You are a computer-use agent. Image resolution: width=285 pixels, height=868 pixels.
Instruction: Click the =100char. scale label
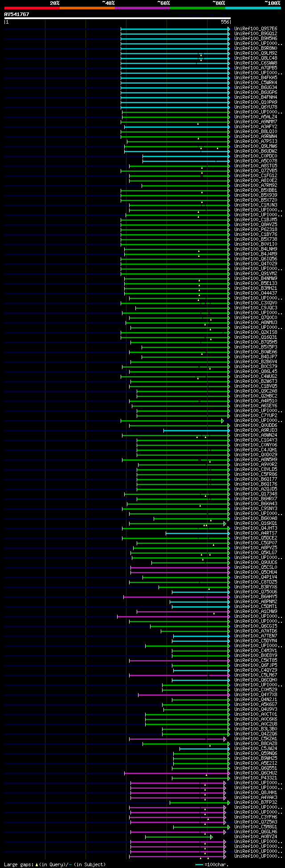[x=216, y=864]
